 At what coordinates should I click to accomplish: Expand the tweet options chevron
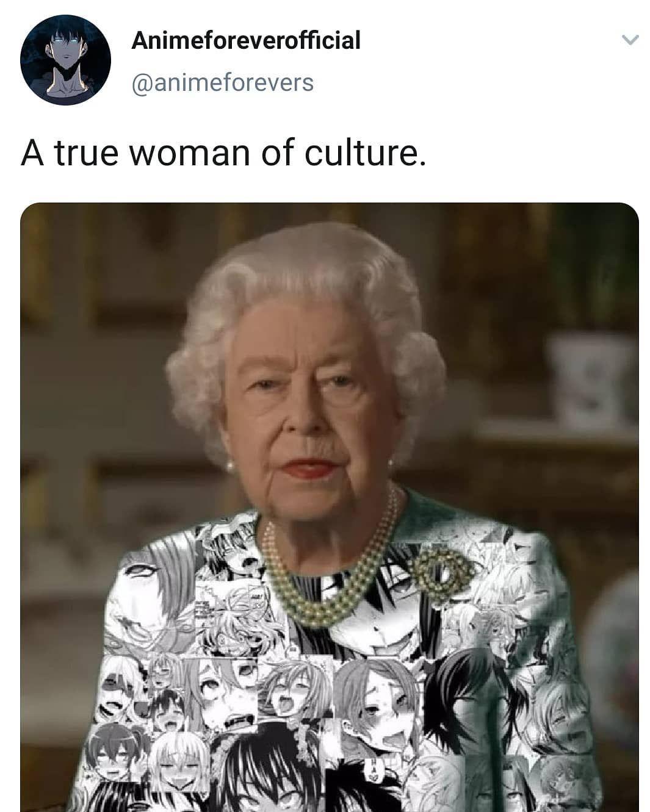629,40
